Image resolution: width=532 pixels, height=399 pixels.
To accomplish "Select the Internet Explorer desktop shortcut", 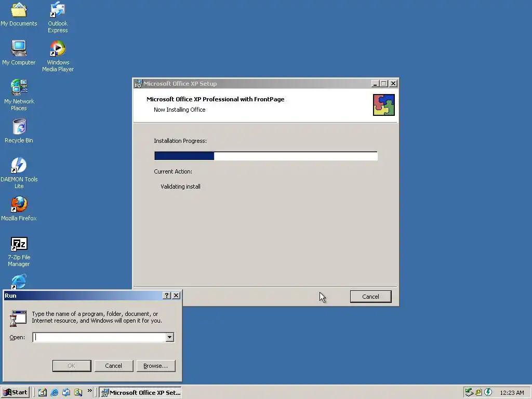I will pyautogui.click(x=19, y=282).
